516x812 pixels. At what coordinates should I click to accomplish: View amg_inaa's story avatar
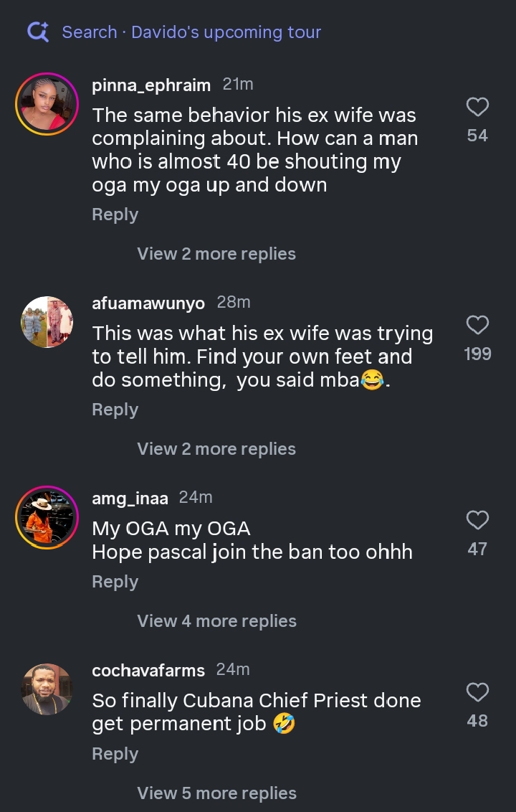tap(47, 517)
